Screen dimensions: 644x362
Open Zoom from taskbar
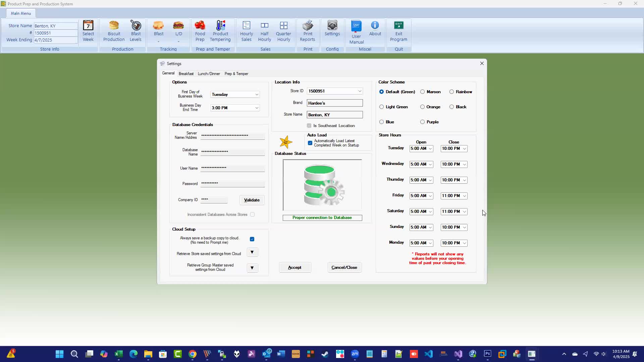(x=355, y=354)
